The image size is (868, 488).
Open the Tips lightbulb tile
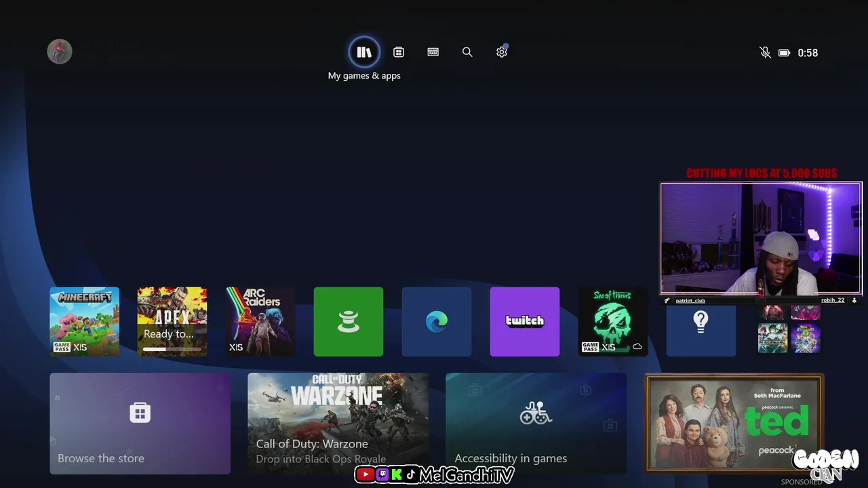coord(701,329)
